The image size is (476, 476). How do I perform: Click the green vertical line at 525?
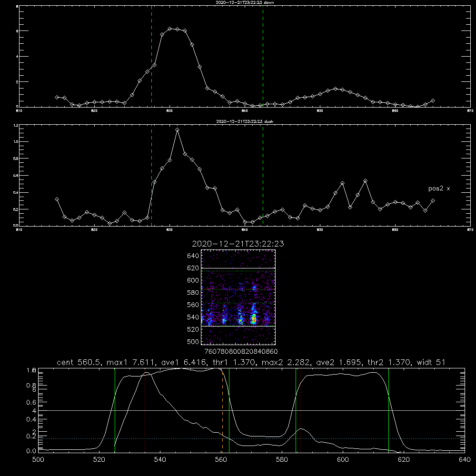(x=115, y=410)
